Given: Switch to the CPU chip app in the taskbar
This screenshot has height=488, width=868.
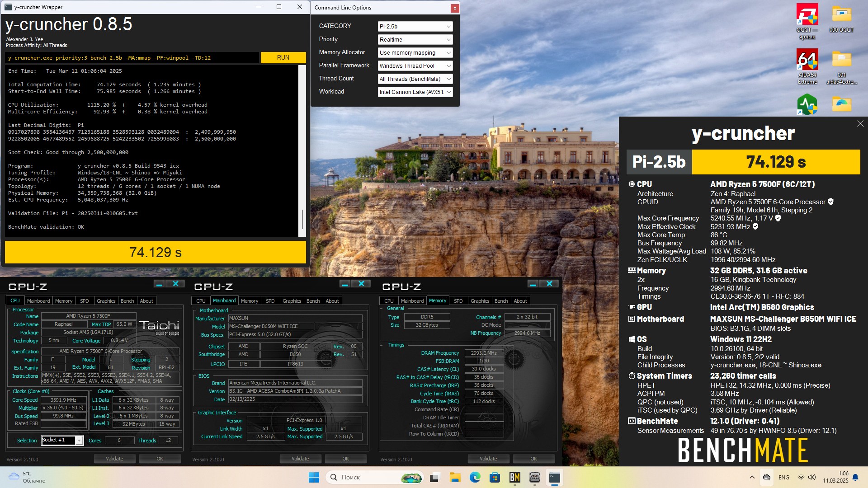Looking at the screenshot, I should tap(534, 477).
